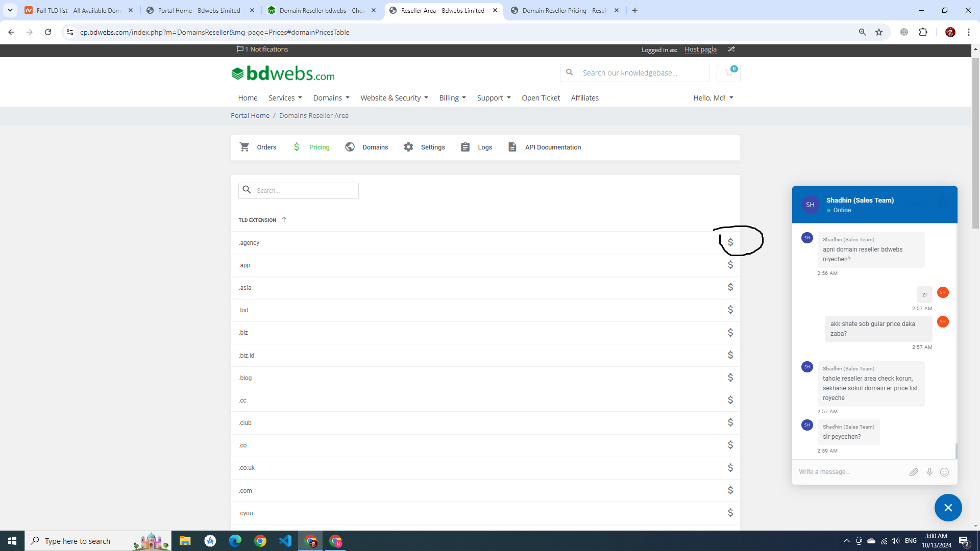Click the taskbar search box

[x=98, y=541]
